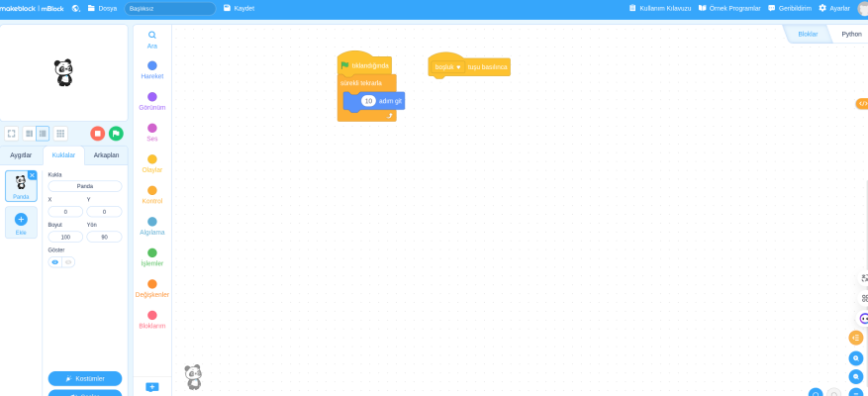Viewport: 868px width, 396px height.
Task: Delete the Panda sprite with the X
Action: click(x=32, y=175)
